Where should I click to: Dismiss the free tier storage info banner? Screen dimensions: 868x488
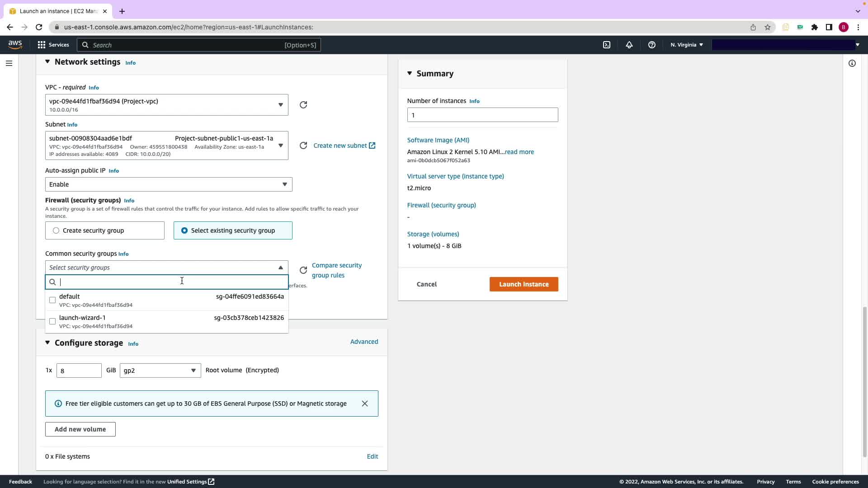coord(365,404)
